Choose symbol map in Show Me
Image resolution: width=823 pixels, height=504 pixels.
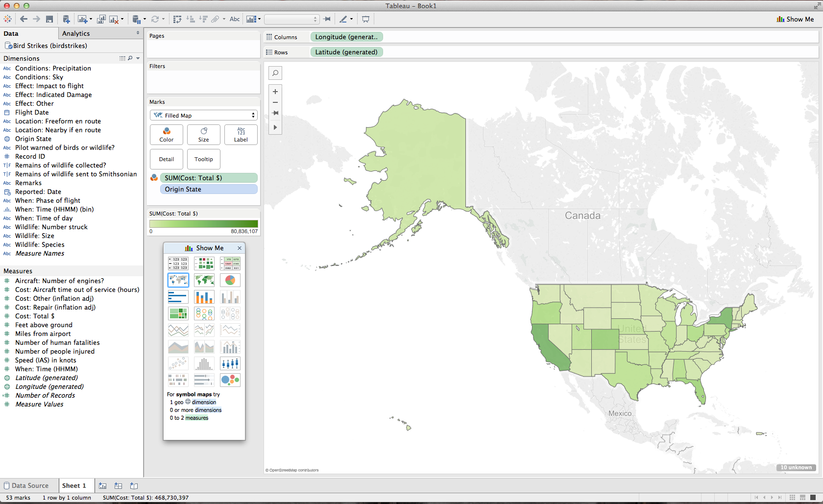(178, 280)
